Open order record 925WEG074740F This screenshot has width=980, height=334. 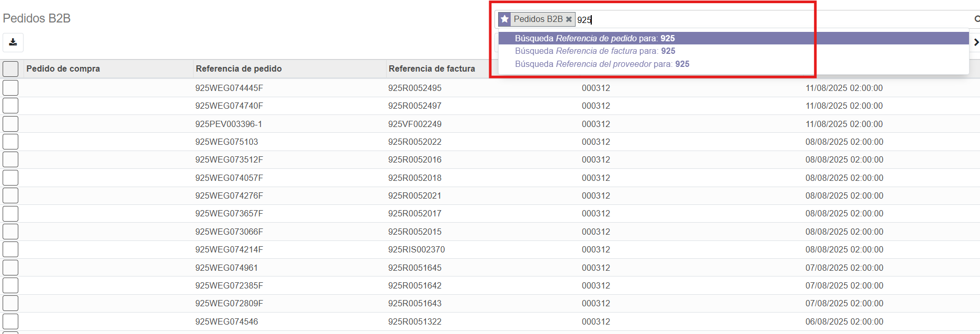click(229, 106)
